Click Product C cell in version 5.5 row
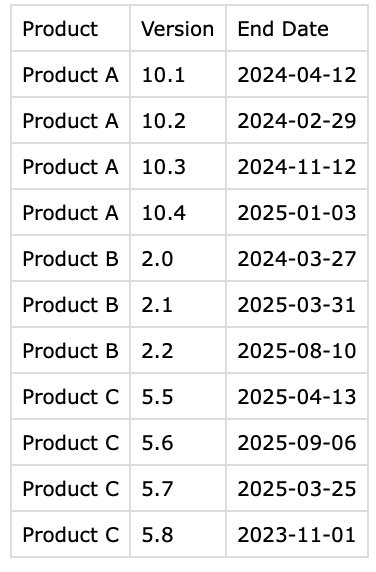 [x=70, y=397]
